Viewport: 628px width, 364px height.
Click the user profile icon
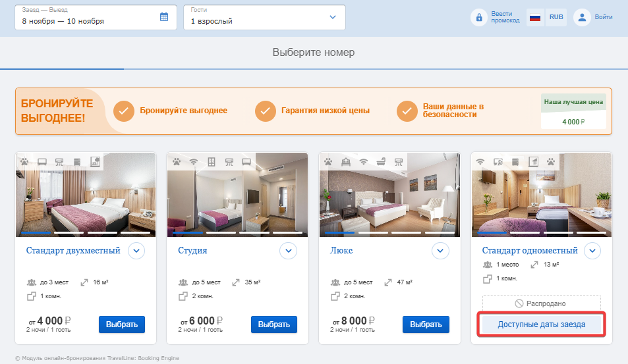(x=582, y=17)
